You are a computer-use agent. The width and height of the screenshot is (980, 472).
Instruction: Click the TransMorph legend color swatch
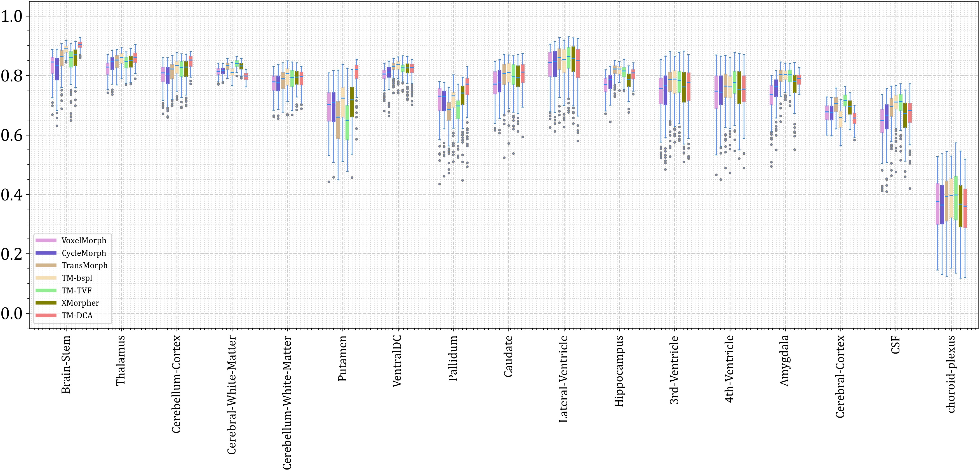click(x=46, y=265)
